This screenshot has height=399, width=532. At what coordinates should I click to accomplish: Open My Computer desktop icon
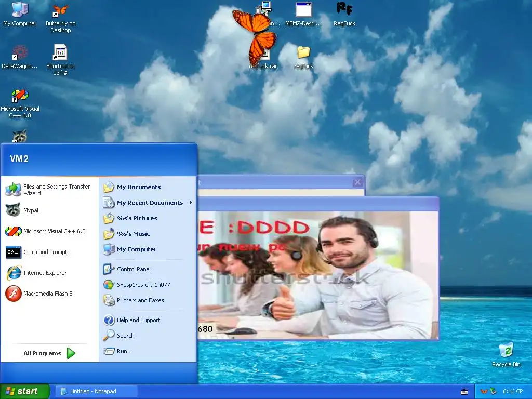[x=20, y=14]
